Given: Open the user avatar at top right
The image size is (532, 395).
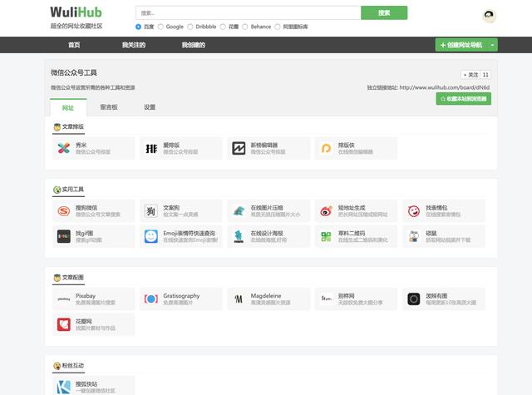Looking at the screenshot, I should pyautogui.click(x=489, y=17).
